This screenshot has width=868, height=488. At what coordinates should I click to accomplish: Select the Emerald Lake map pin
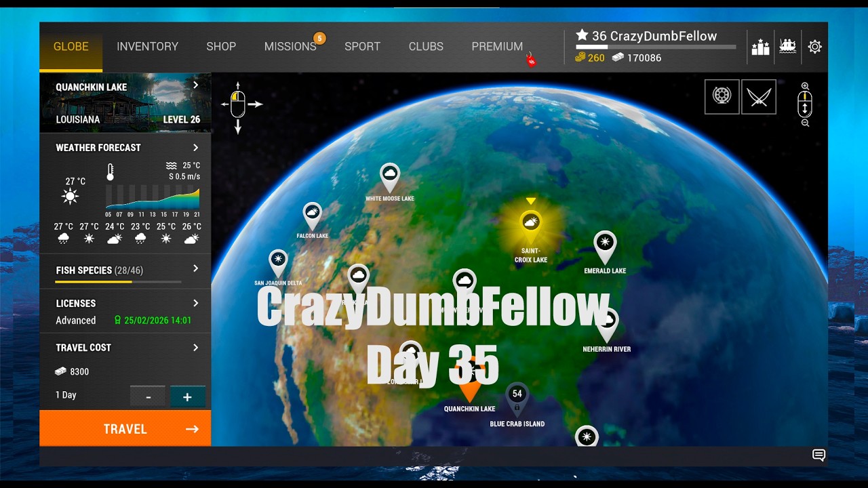605,246
